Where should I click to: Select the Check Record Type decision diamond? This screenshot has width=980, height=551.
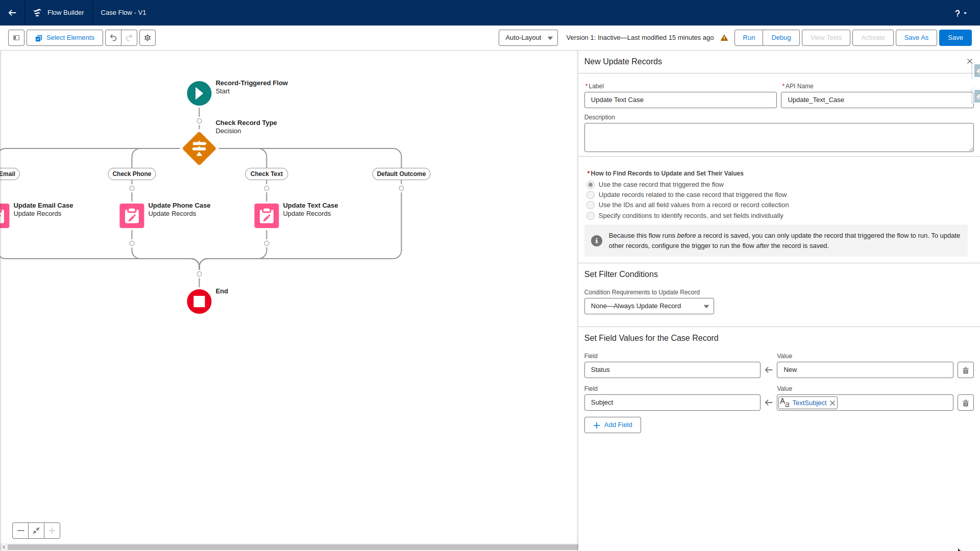click(199, 148)
